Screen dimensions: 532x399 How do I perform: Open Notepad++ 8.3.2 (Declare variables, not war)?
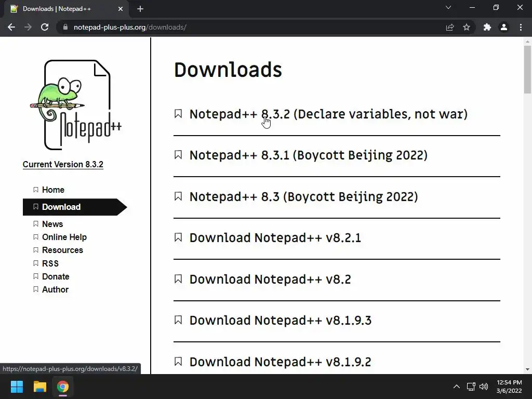pyautogui.click(x=328, y=114)
